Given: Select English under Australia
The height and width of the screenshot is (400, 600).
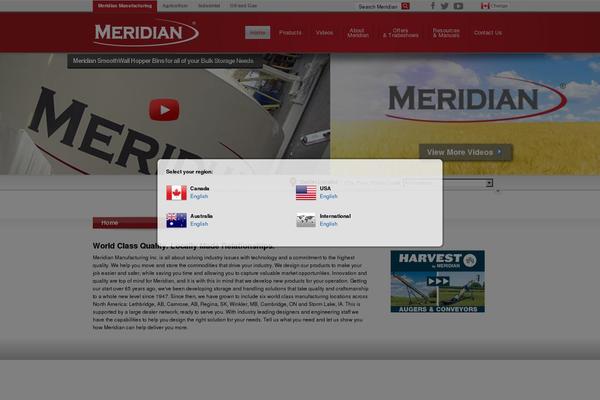Looking at the screenshot, I should point(199,224).
